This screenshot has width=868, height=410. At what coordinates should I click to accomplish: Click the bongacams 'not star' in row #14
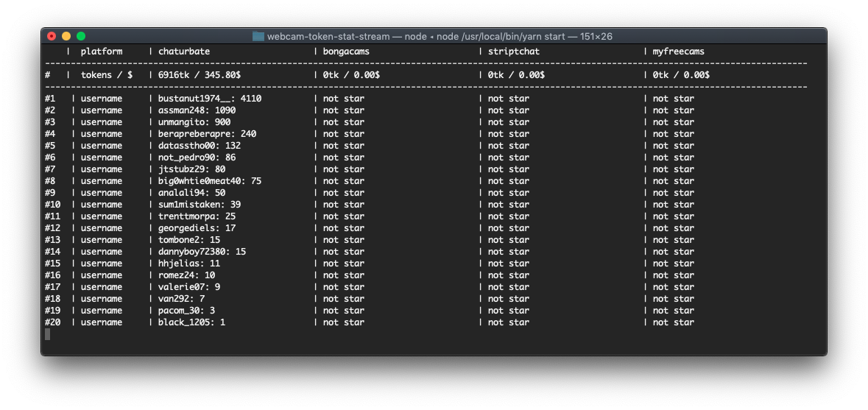[x=344, y=251]
